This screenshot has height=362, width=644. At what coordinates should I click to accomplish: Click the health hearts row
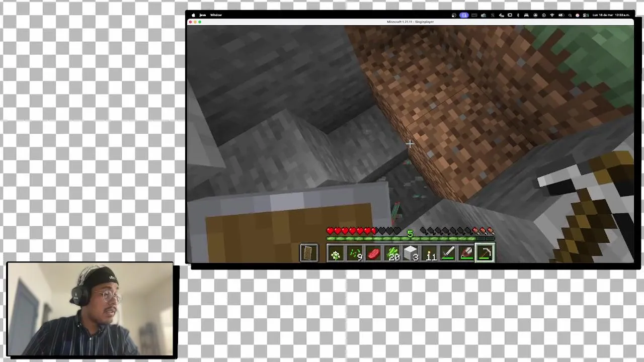(363, 231)
